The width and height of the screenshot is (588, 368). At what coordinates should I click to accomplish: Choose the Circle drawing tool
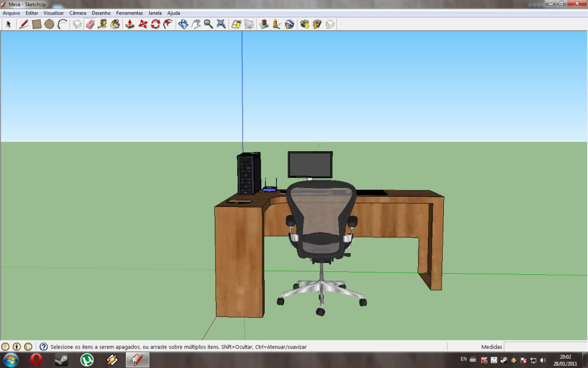(x=49, y=24)
